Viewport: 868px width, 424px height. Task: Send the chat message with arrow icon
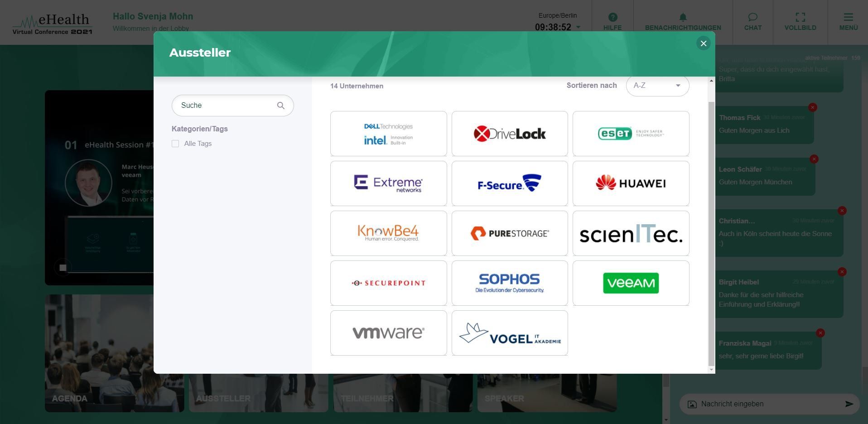coord(849,404)
